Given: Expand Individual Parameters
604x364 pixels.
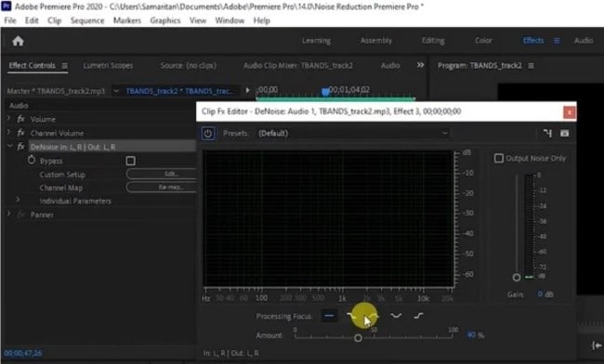Looking at the screenshot, I should click(x=18, y=200).
